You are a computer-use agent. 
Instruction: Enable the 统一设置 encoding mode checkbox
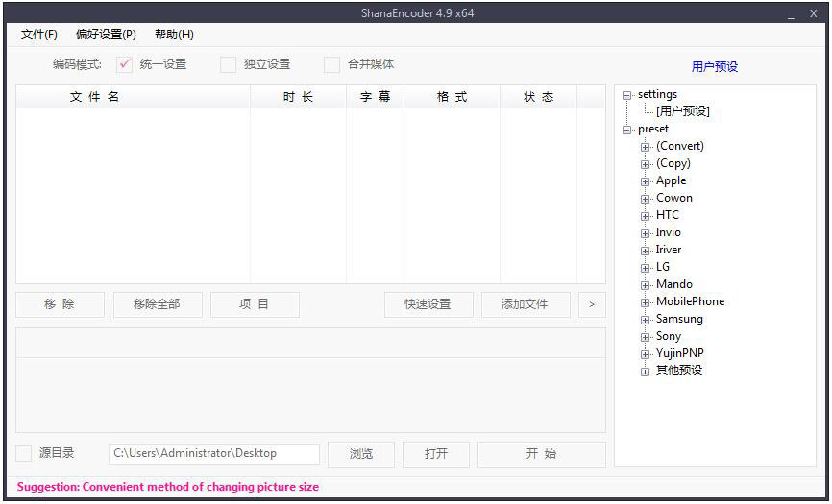(124, 64)
